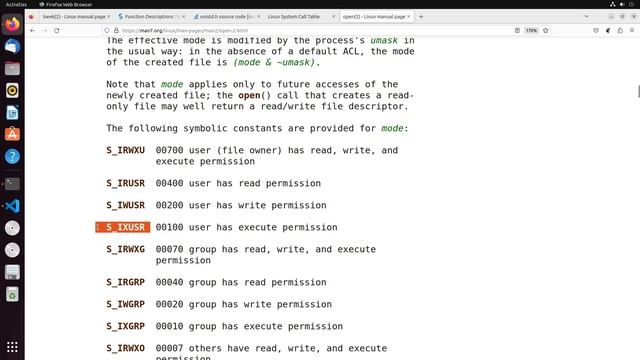640x360 pixels.
Task: Open the extensions toolbar icon
Action: coord(620,31)
